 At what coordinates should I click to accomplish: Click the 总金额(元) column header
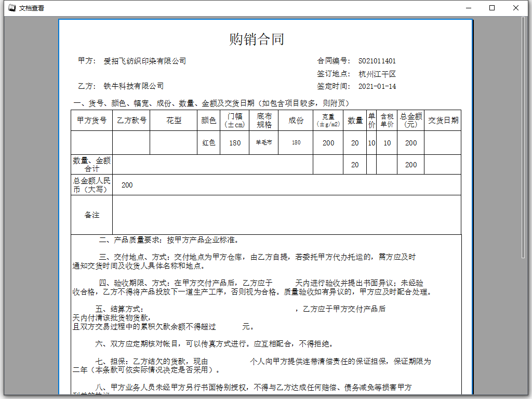point(411,121)
